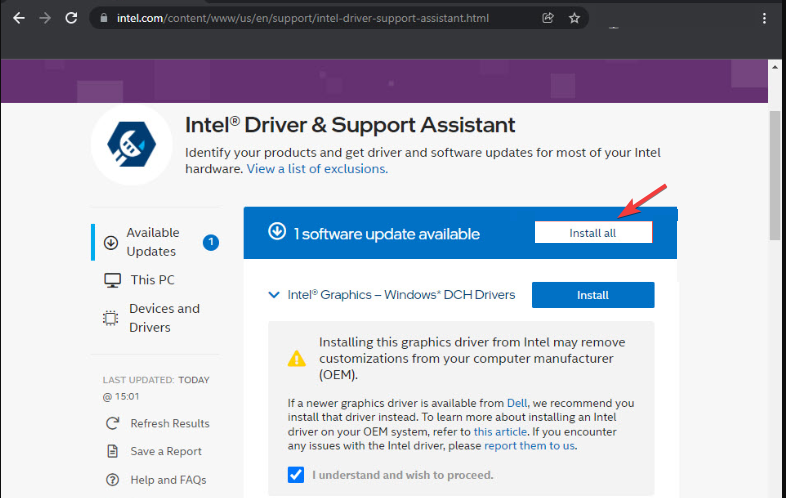Follow the Dell link

[x=517, y=403]
